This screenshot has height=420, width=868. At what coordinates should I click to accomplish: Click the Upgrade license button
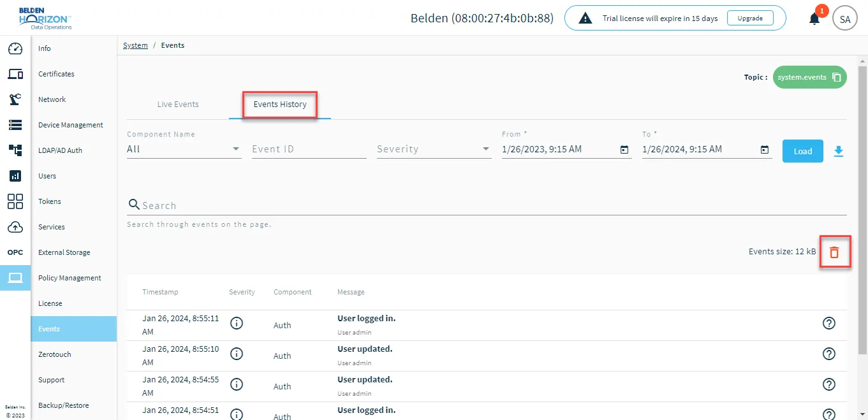750,18
